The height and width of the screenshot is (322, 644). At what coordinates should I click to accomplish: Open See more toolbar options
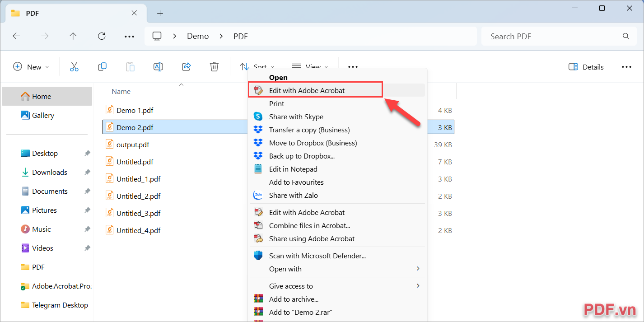353,67
